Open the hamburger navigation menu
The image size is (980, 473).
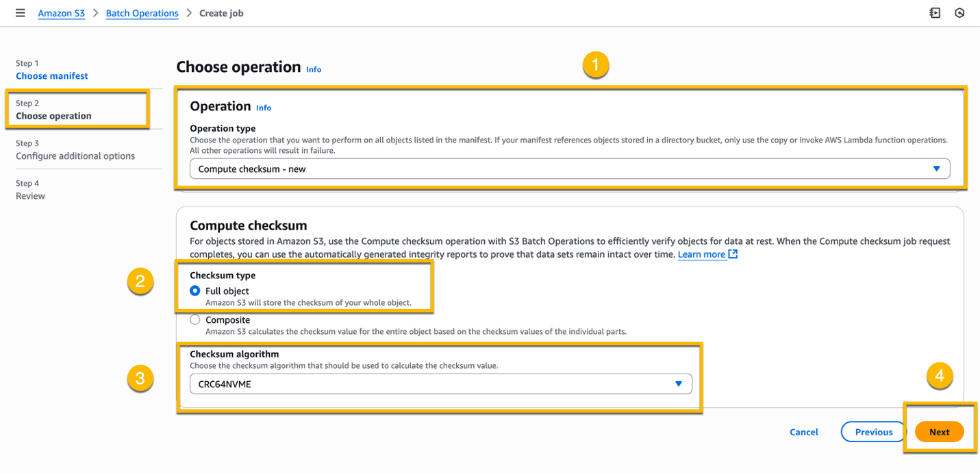[x=21, y=13]
